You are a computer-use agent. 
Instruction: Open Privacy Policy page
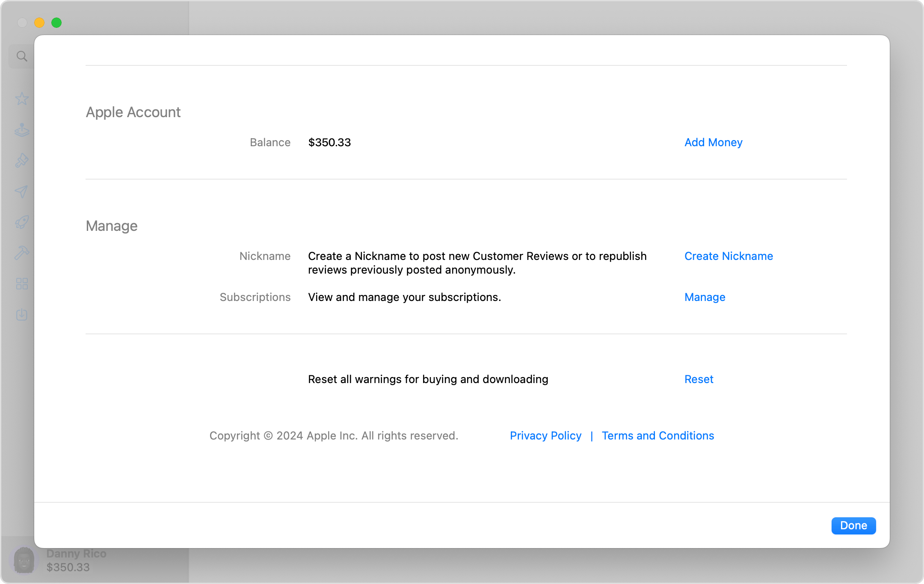coord(545,435)
